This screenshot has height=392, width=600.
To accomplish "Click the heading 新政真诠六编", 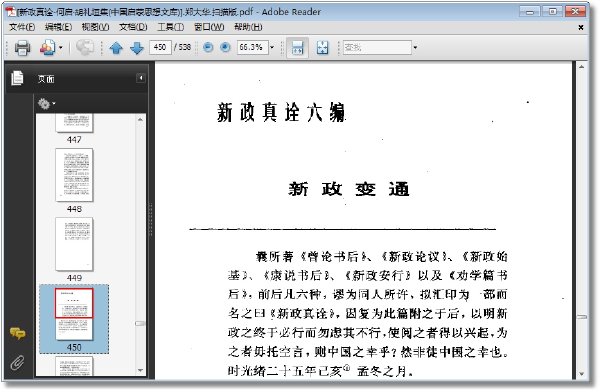I will point(281,113).
